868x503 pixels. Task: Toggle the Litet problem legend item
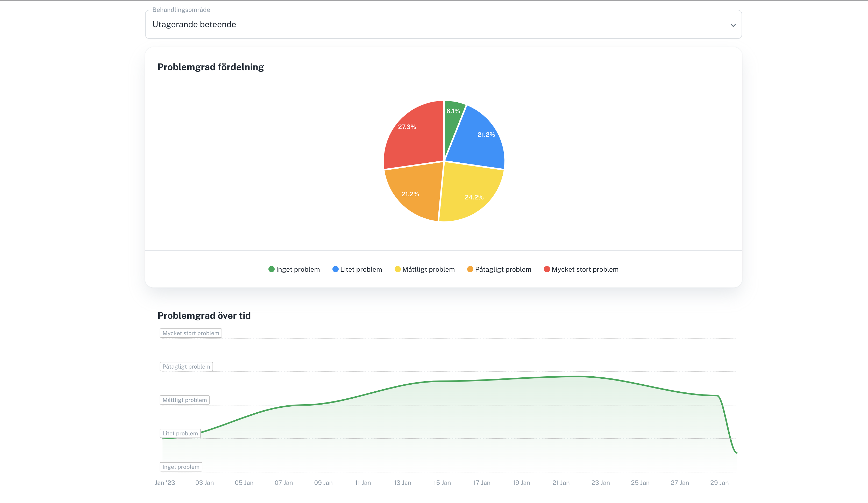pyautogui.click(x=357, y=269)
